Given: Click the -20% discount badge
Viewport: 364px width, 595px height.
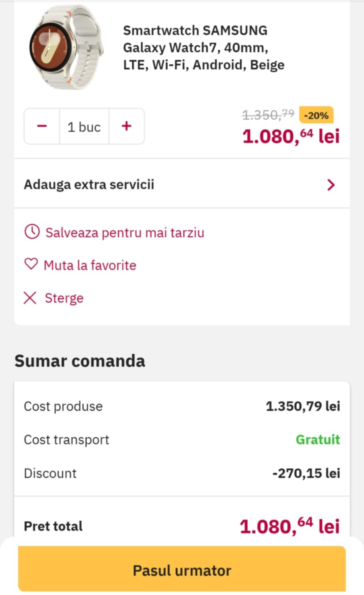Looking at the screenshot, I should tap(316, 115).
